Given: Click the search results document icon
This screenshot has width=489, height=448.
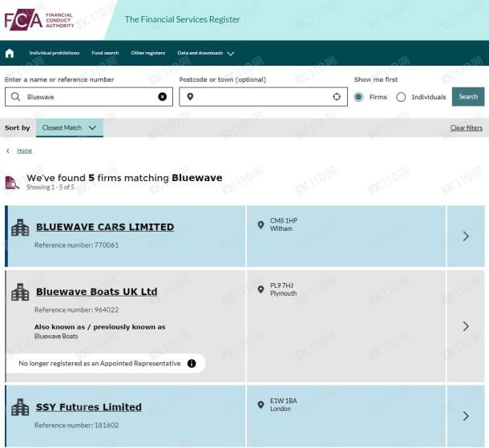Looking at the screenshot, I should pos(12,183).
